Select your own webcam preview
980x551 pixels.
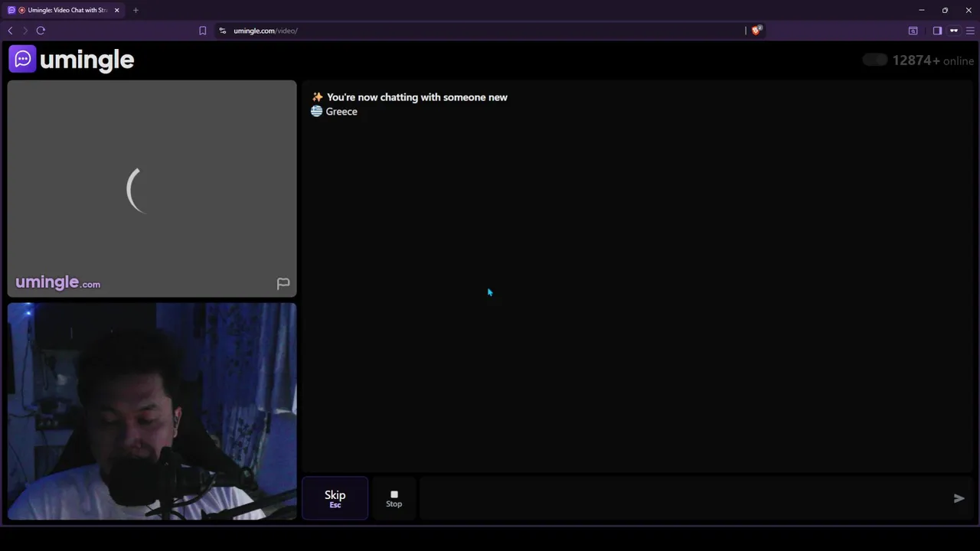152,411
